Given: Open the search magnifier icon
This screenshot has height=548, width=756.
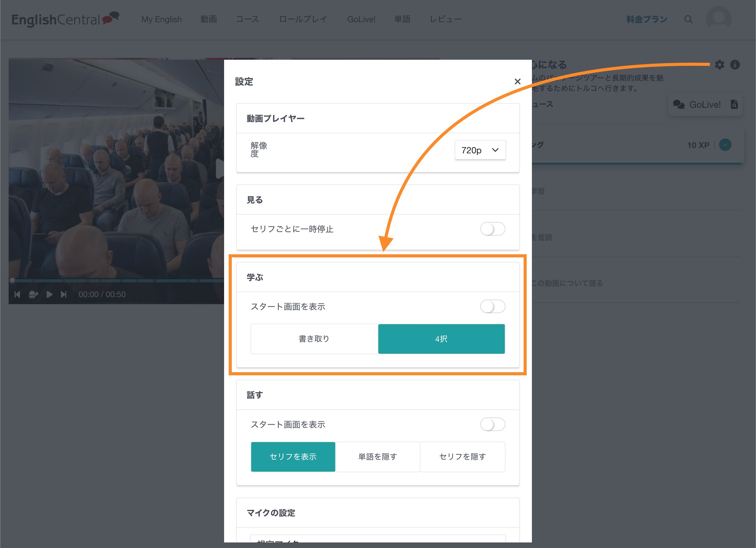Looking at the screenshot, I should 688,19.
